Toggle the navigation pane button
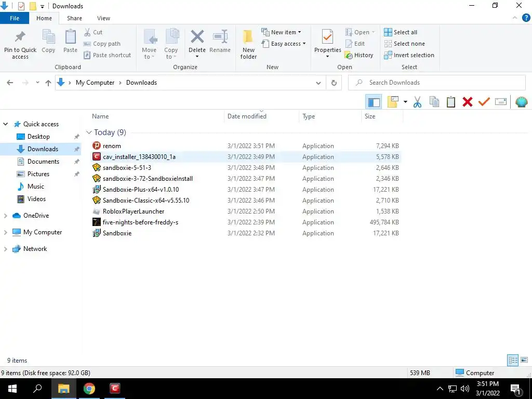 click(374, 102)
